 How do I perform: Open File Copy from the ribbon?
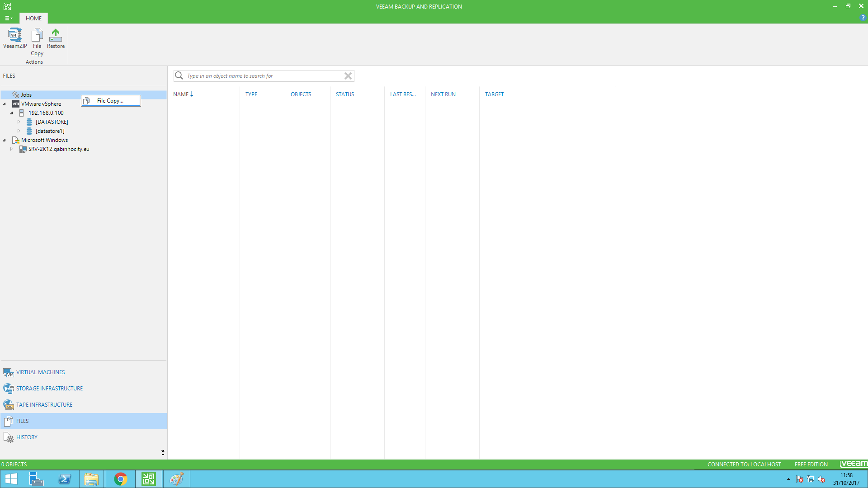click(x=37, y=42)
